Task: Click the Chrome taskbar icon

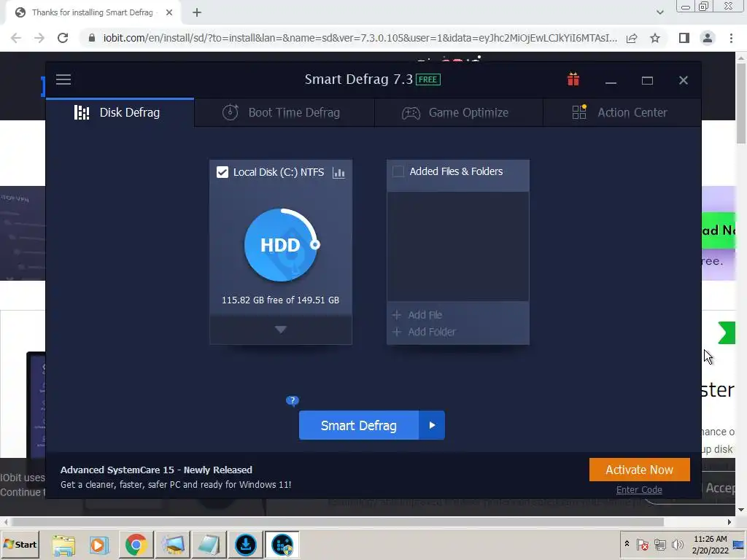Action: coord(136,545)
